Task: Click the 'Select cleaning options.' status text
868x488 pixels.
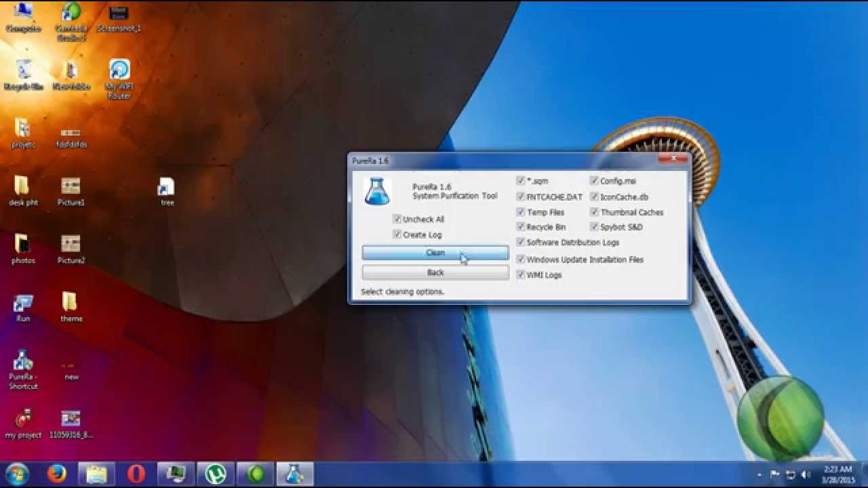Action: tap(403, 291)
